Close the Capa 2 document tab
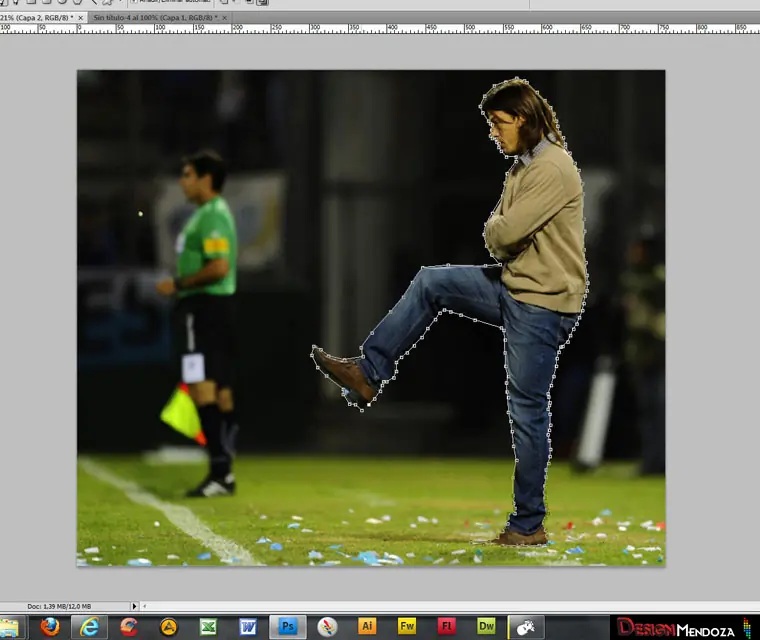 coord(81,18)
